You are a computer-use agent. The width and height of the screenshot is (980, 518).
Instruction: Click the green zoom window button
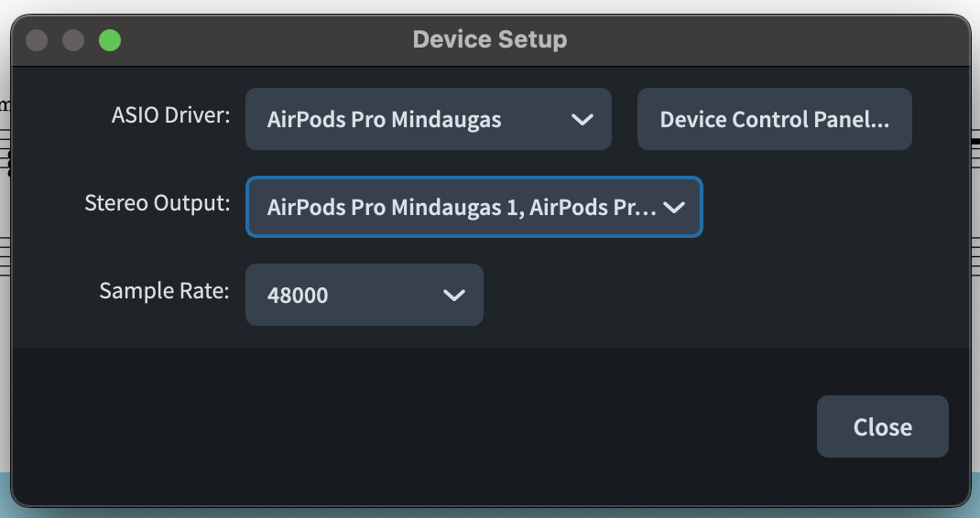coord(110,40)
